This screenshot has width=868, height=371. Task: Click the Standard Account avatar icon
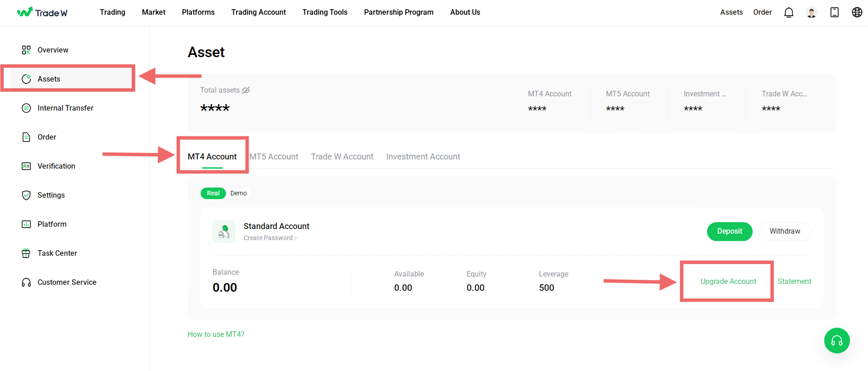pyautogui.click(x=224, y=231)
